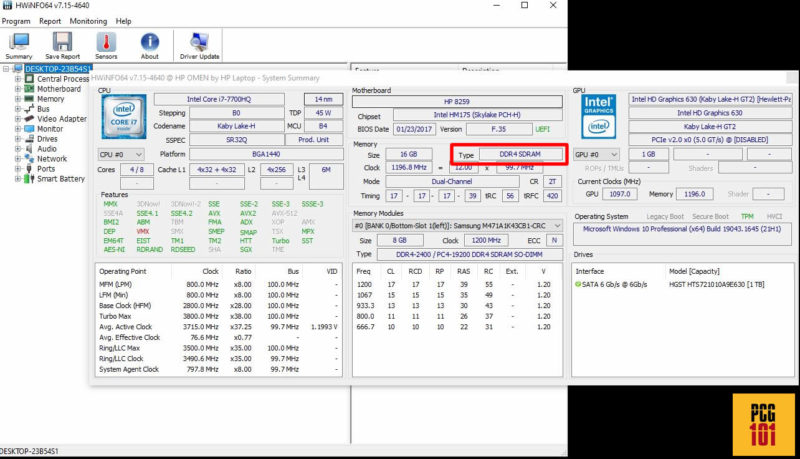Click the DDR4 SDRAM type field
The height and width of the screenshot is (459, 800).
(x=519, y=154)
